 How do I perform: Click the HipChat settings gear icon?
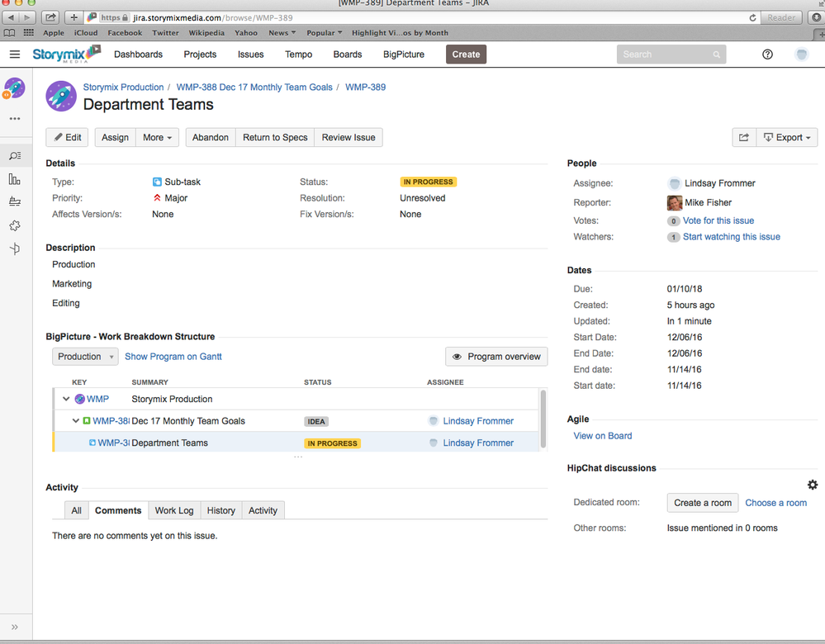(x=813, y=485)
